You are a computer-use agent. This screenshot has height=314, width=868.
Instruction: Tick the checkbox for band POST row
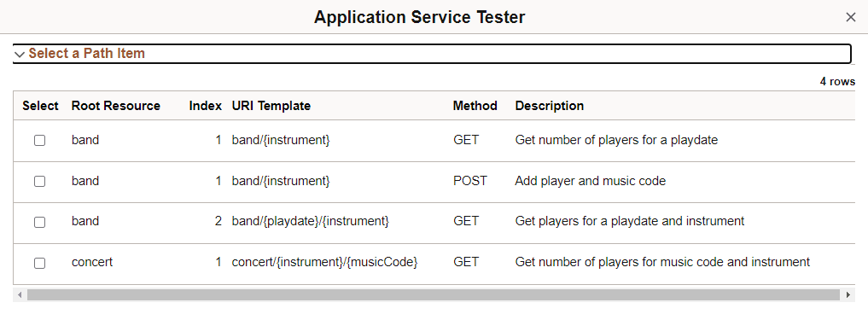tap(40, 182)
